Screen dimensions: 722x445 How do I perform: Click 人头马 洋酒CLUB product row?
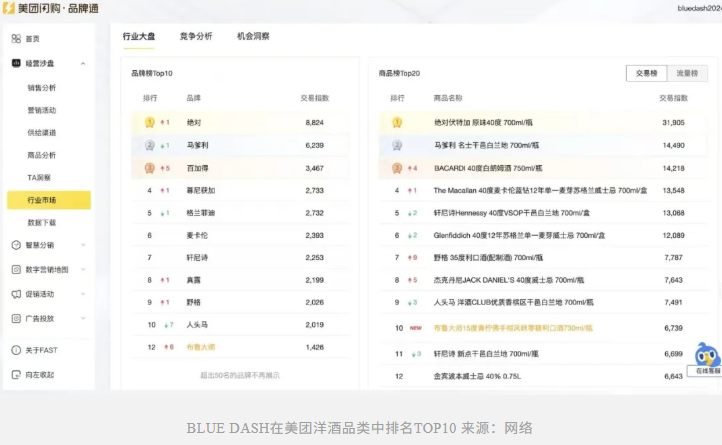click(x=543, y=302)
